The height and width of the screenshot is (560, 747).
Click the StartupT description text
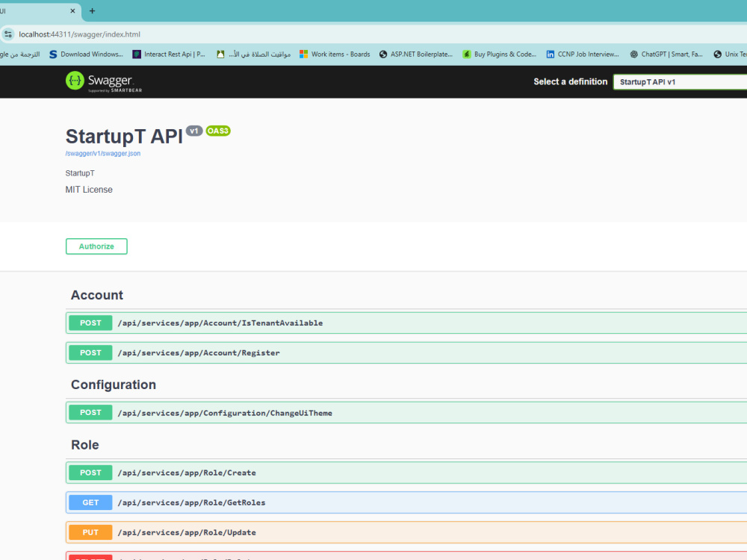80,173
